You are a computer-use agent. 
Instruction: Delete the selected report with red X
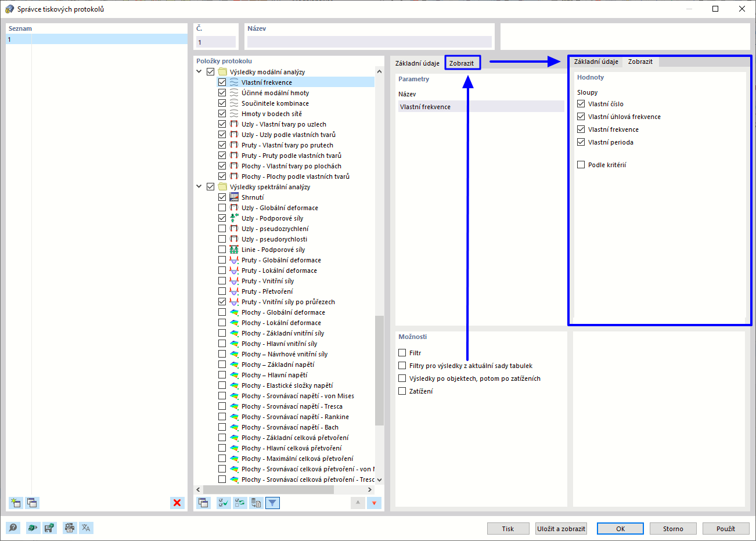[x=177, y=503]
